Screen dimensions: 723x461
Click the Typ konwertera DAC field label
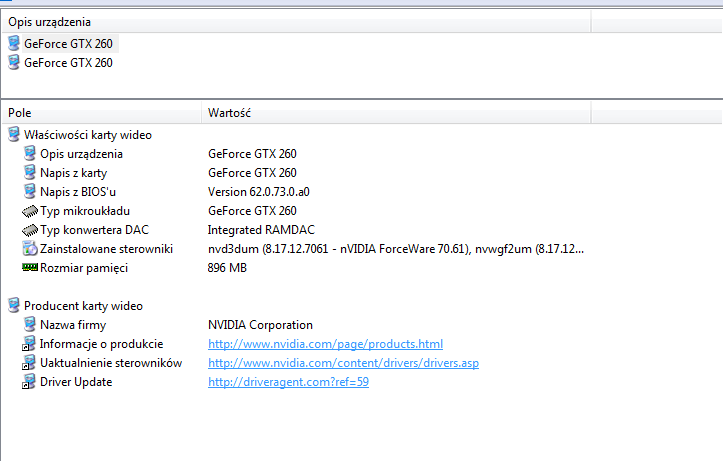click(95, 230)
